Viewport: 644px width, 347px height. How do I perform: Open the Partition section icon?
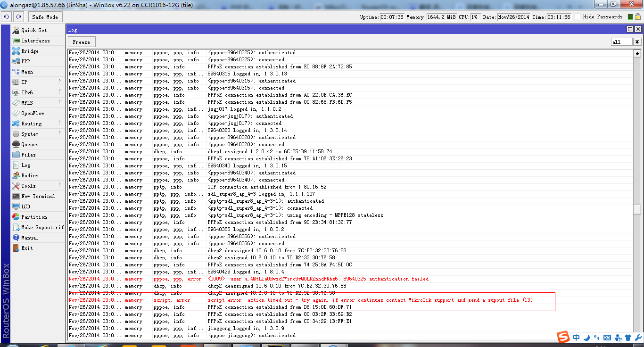16,217
